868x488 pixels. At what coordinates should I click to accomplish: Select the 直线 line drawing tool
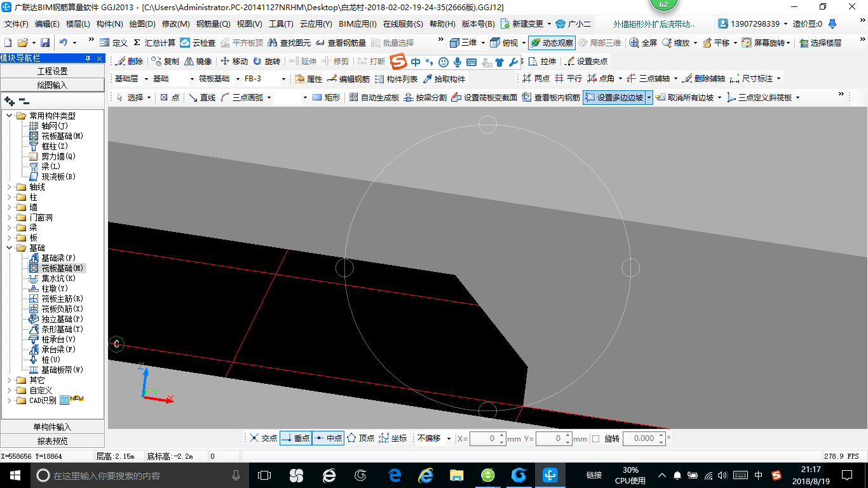coord(202,97)
